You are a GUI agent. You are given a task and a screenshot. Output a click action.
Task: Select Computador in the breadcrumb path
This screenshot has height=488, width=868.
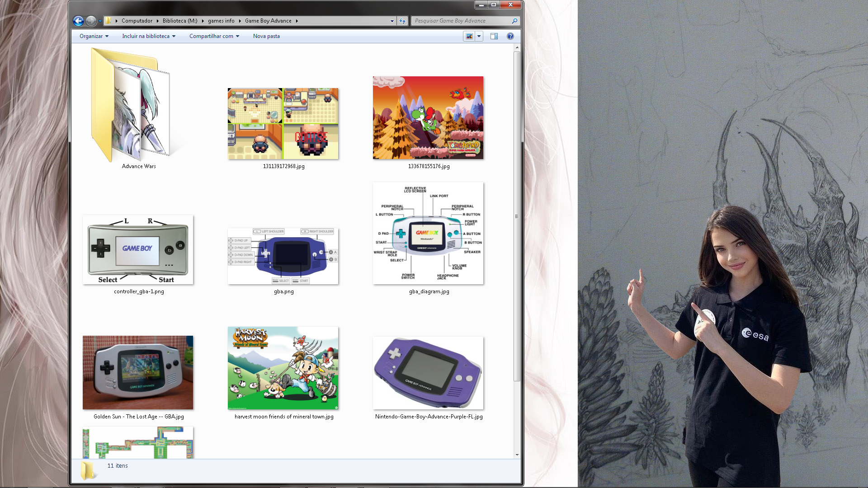[x=137, y=21]
